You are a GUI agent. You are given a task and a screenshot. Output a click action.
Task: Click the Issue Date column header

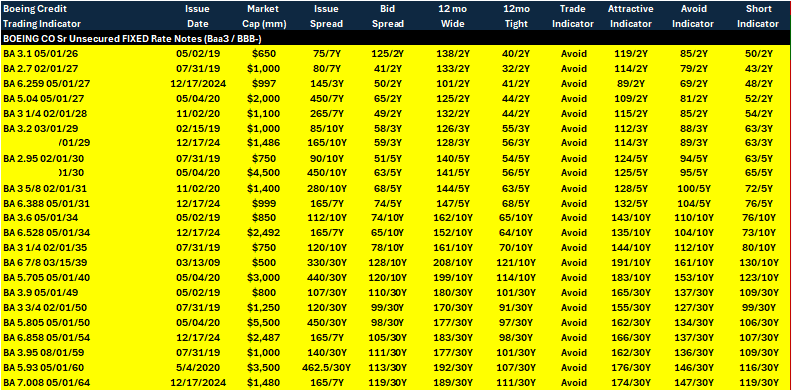(x=197, y=16)
